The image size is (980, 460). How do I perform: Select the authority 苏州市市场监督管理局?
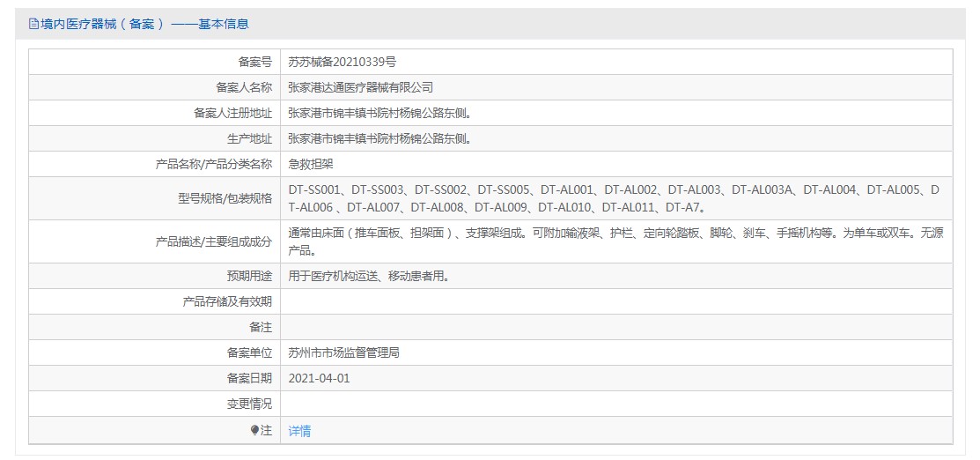coord(343,353)
